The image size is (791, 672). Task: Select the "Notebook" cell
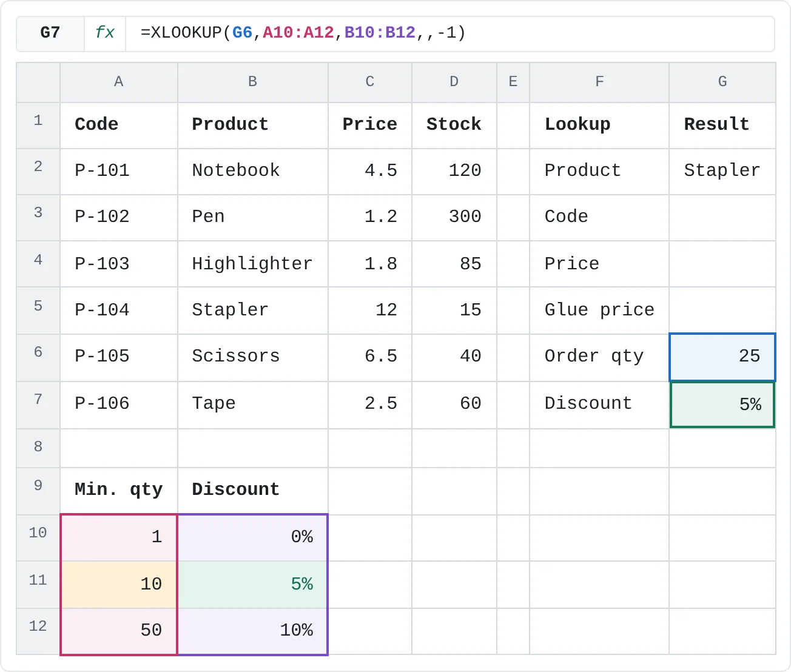253,172
